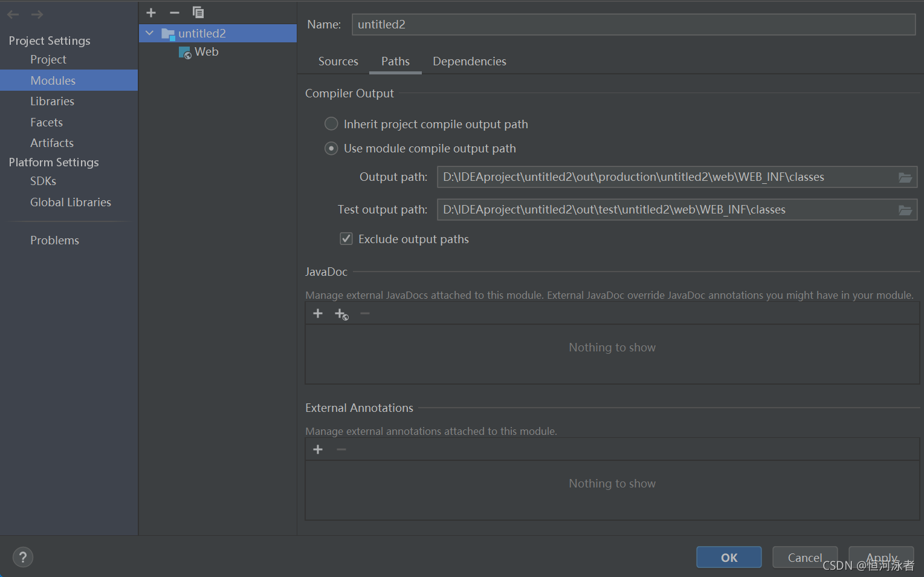Click the External Annotations section label
Image resolution: width=924 pixels, height=577 pixels.
[x=359, y=408]
